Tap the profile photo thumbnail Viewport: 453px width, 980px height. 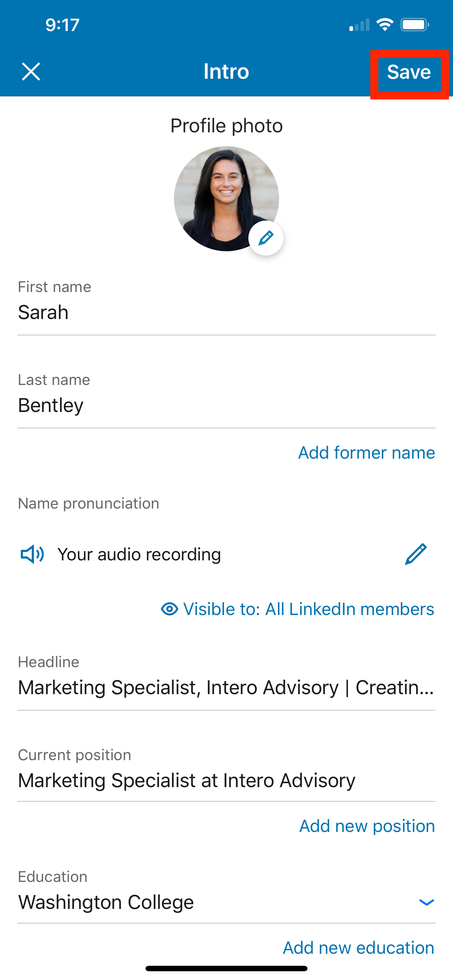point(226,199)
